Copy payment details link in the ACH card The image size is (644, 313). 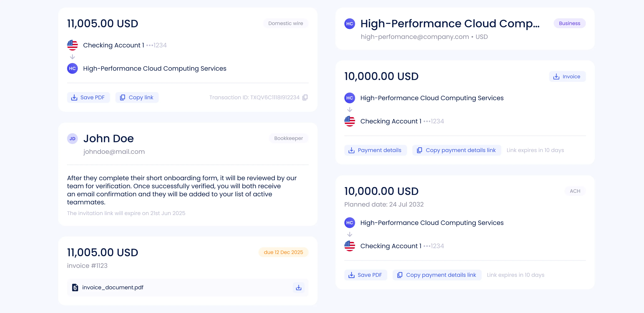pyautogui.click(x=437, y=275)
